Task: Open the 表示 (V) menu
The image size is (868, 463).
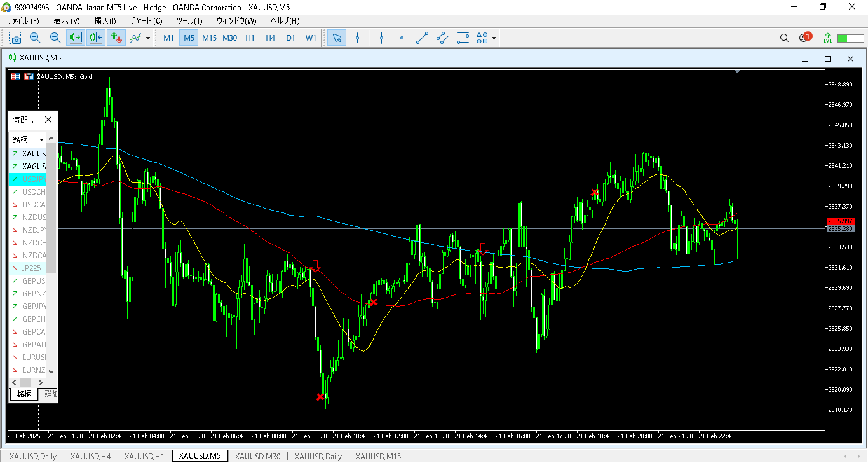Action: (x=67, y=21)
